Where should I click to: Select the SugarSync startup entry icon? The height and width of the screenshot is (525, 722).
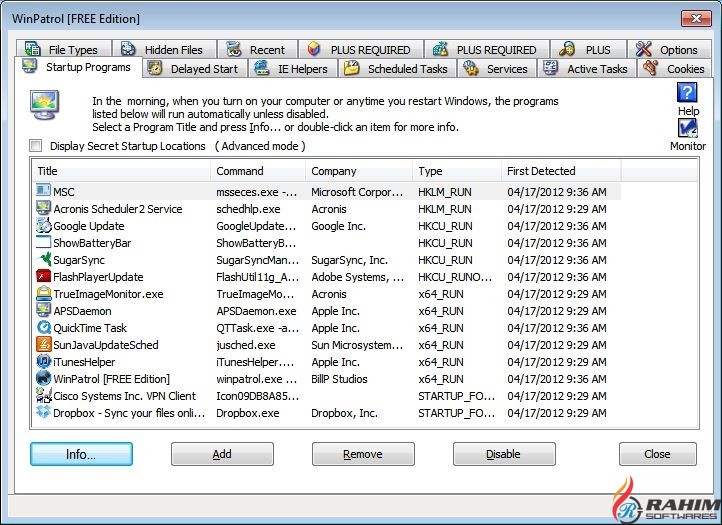[x=43, y=260]
